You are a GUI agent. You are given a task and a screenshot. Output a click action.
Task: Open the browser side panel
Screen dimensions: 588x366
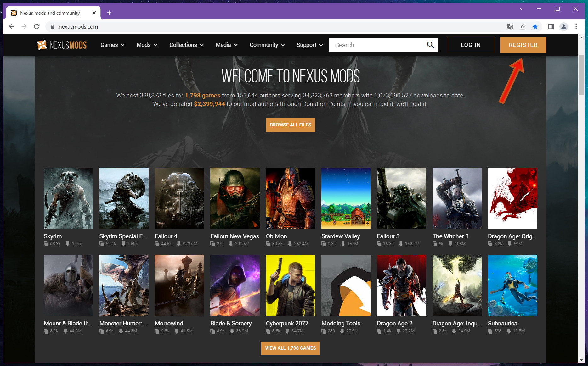[551, 27]
